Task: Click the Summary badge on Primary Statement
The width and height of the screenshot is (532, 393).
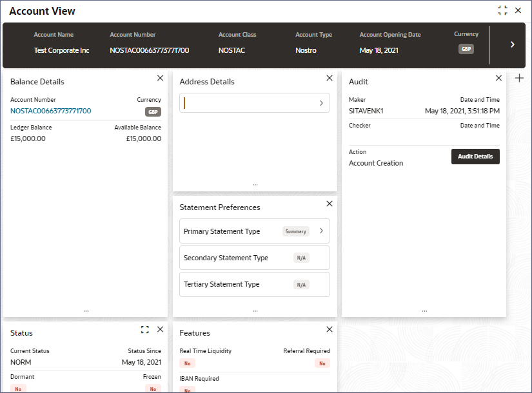Action: 295,231
